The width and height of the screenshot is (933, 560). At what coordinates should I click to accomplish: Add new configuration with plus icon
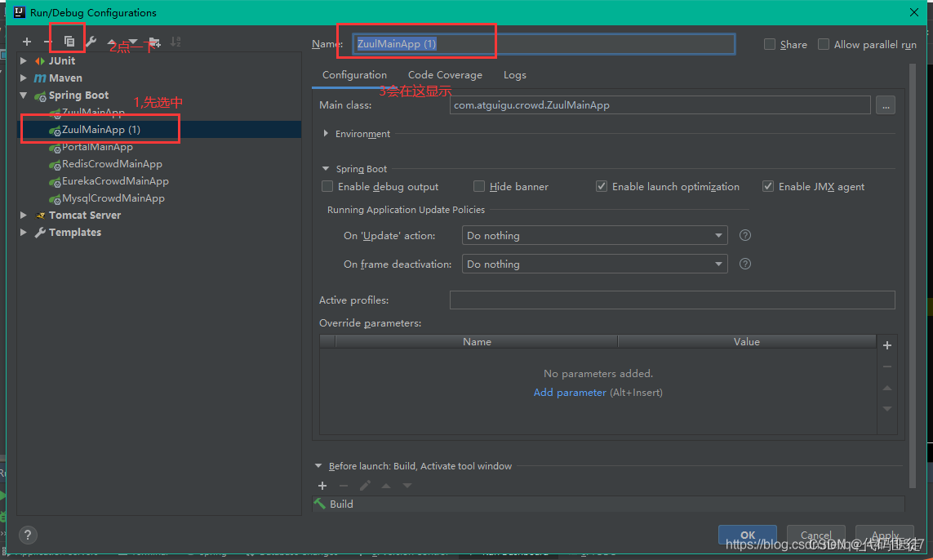27,42
